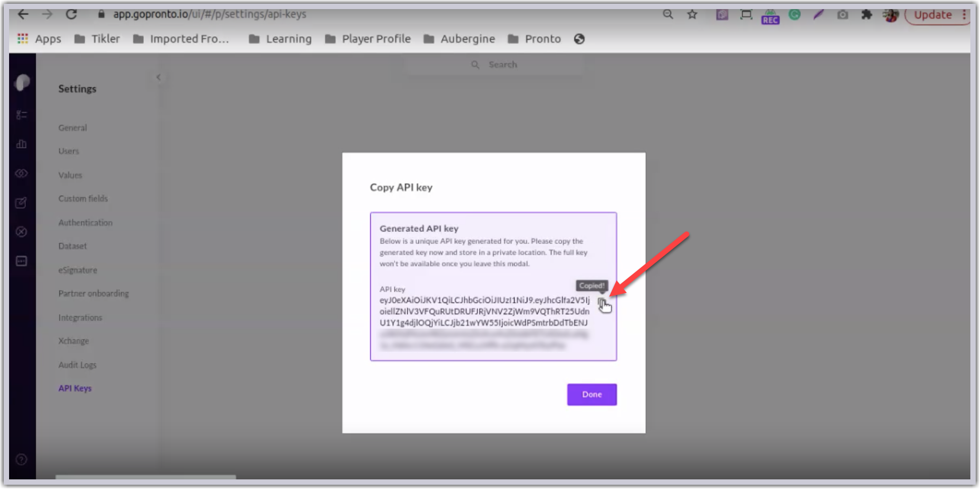Open Audit Logs settings

point(77,365)
